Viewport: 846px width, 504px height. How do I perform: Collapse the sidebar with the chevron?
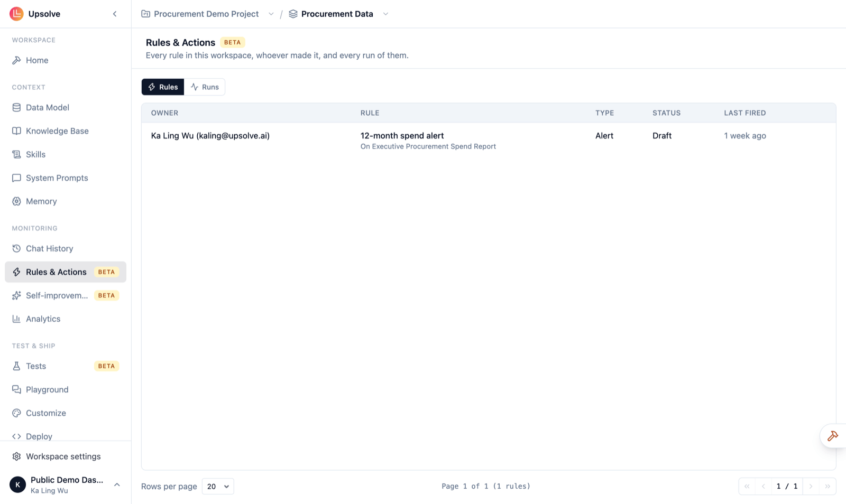115,14
